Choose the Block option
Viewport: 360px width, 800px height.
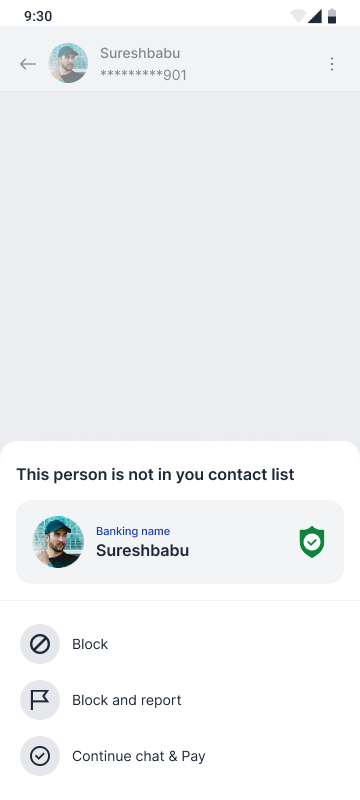180,644
